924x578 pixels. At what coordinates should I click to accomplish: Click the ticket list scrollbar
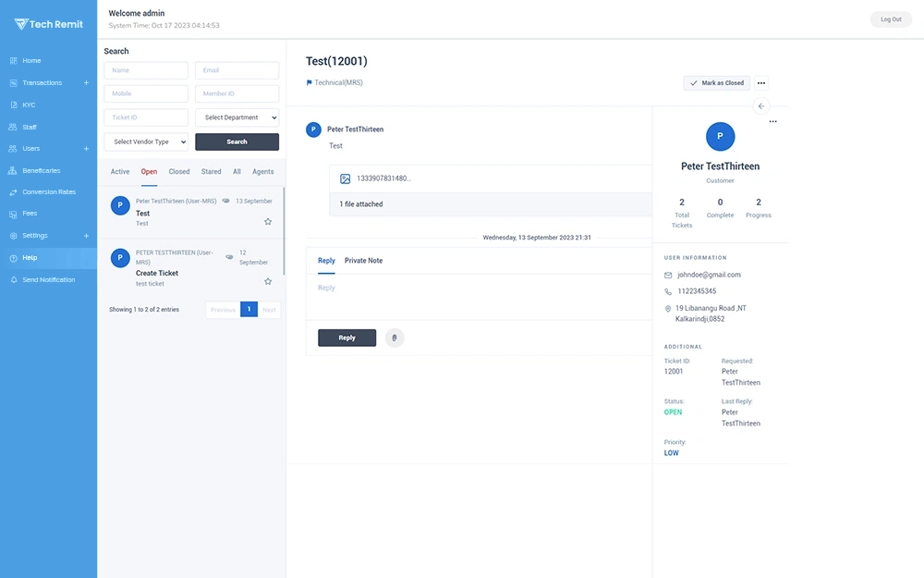coord(284,231)
